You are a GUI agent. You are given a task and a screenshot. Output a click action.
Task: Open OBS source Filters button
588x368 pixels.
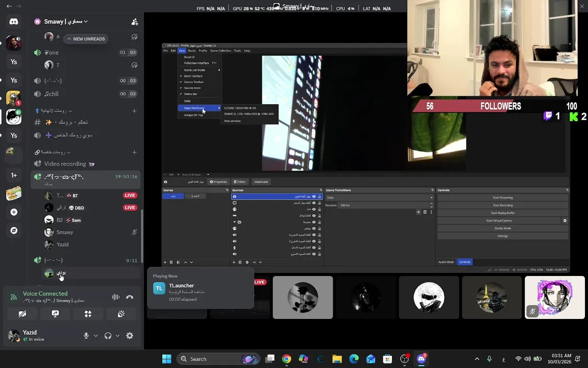point(240,182)
